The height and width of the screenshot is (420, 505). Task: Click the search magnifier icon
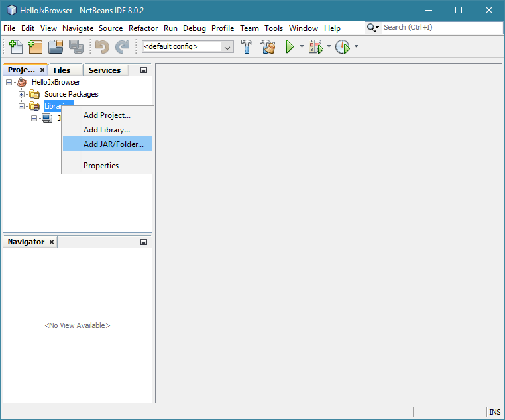tap(371, 28)
